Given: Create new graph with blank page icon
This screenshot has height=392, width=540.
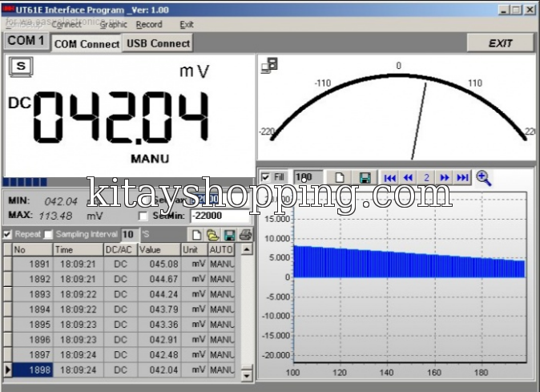Looking at the screenshot, I should (x=340, y=177).
